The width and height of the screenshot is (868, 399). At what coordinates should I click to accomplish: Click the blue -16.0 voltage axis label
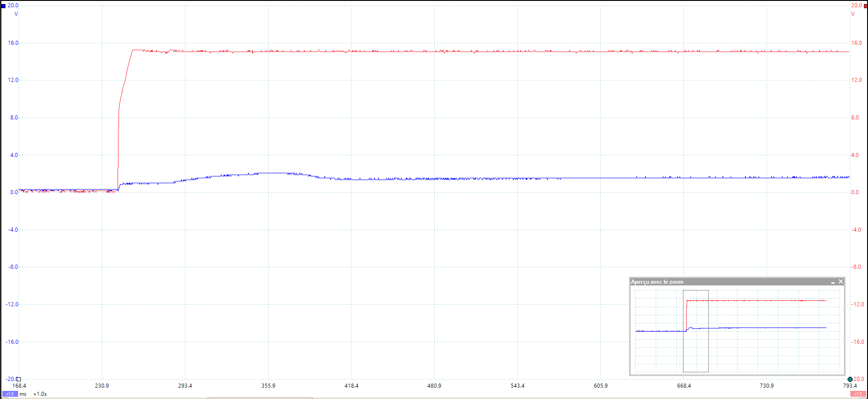point(12,342)
